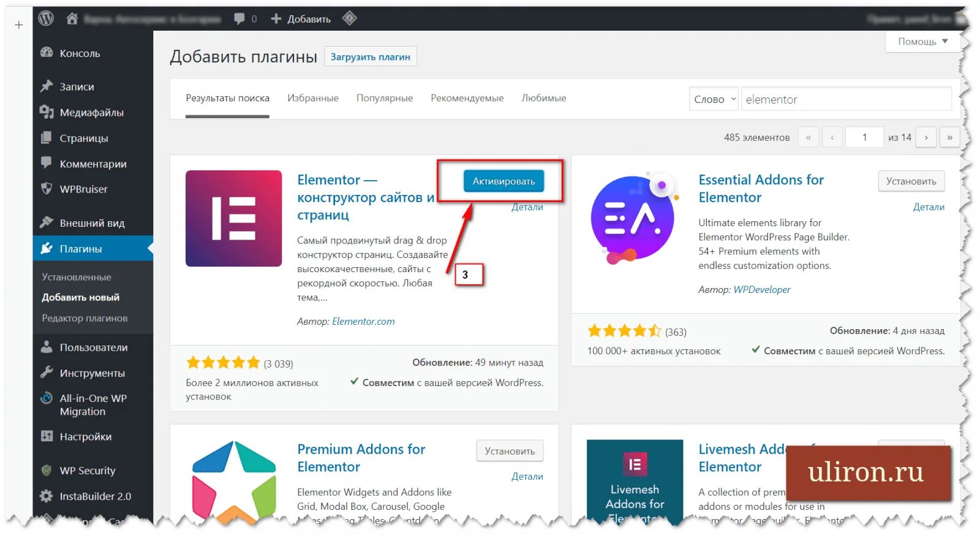Click the Страницы pages icon
Screen dimensions: 980x535
pos(47,138)
